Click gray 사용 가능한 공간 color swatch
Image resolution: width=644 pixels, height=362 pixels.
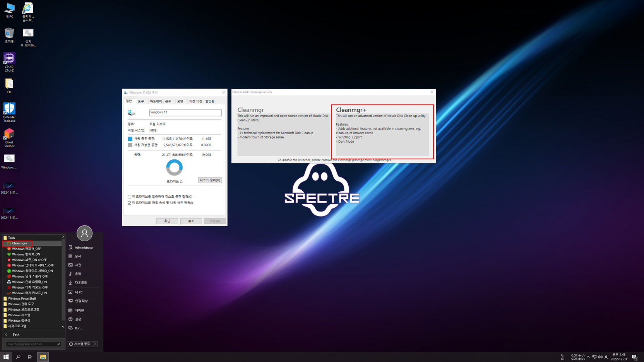[130, 145]
